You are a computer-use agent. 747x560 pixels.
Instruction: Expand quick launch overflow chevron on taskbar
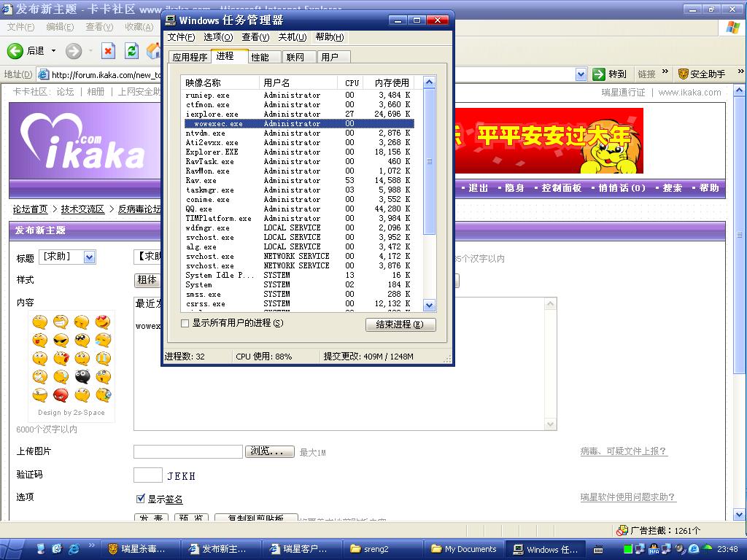tap(91, 545)
